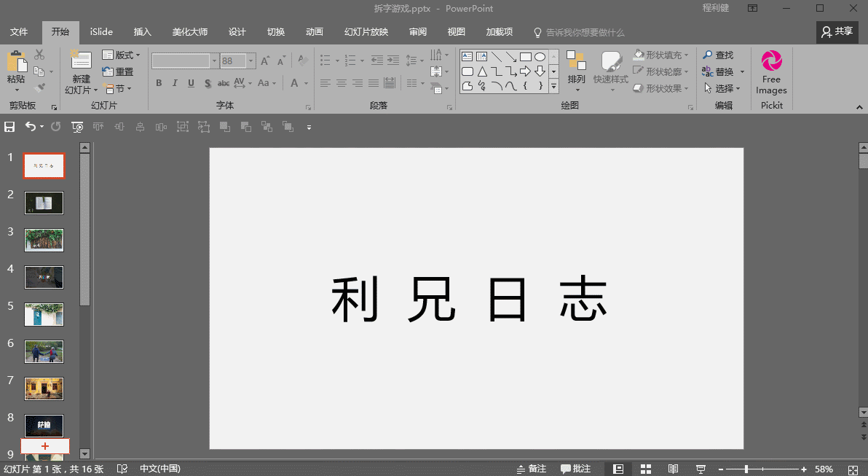
Task: Click the New Slide icon
Action: click(x=81, y=61)
